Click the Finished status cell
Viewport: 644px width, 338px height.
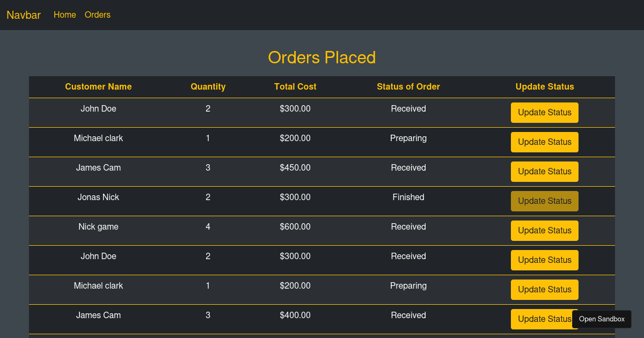408,197
